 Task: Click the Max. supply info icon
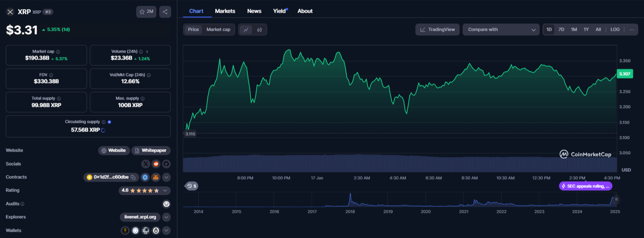(142, 99)
